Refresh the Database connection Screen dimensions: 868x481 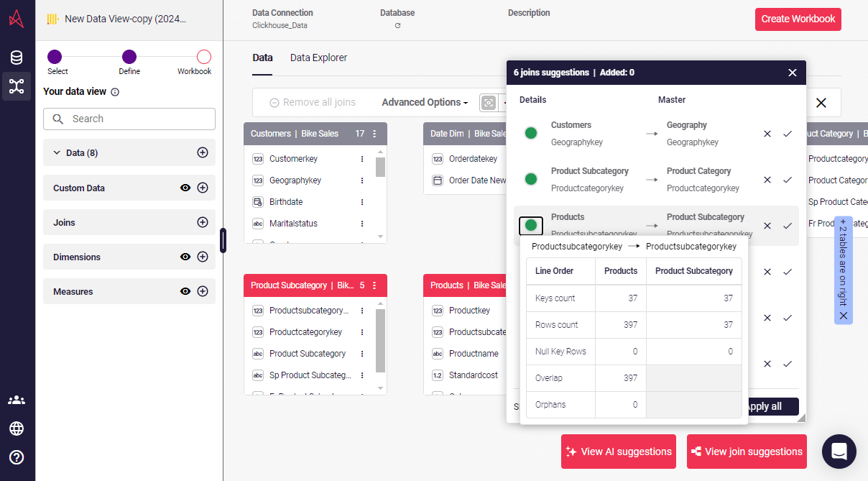click(397, 24)
